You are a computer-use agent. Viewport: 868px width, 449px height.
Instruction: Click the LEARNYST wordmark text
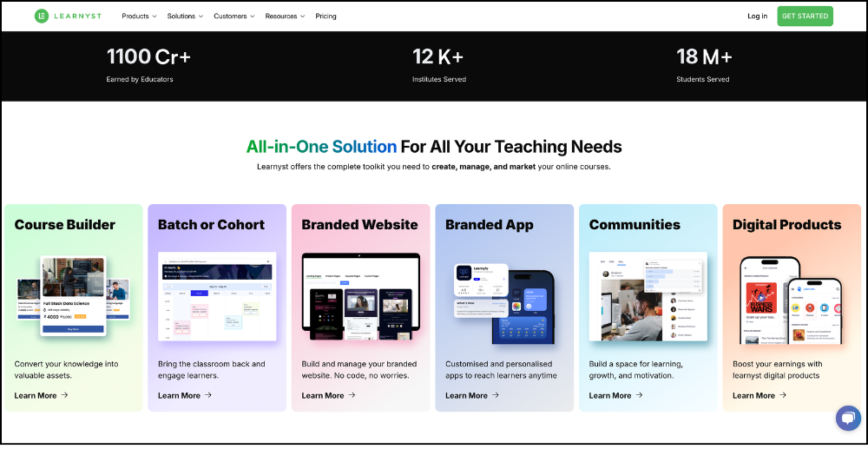point(77,16)
